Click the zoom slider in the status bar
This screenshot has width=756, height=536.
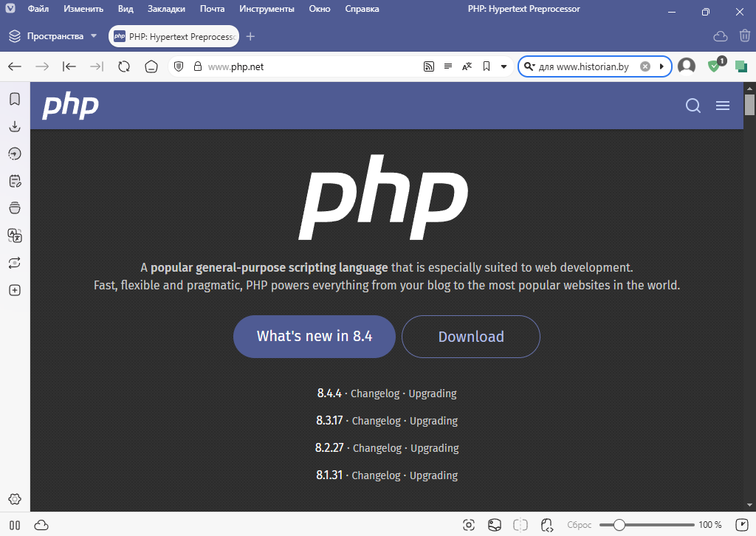point(619,525)
